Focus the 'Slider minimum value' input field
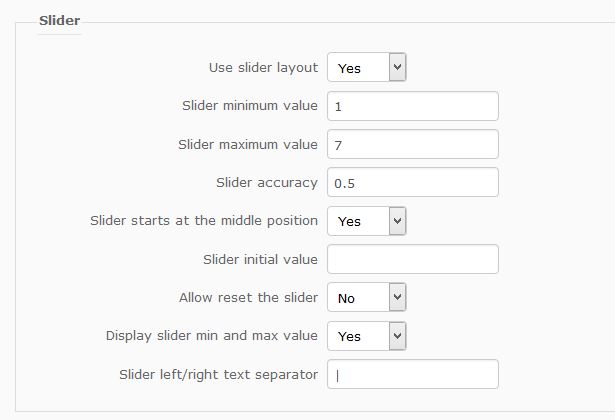Image resolution: width=615 pixels, height=420 pixels. point(412,106)
